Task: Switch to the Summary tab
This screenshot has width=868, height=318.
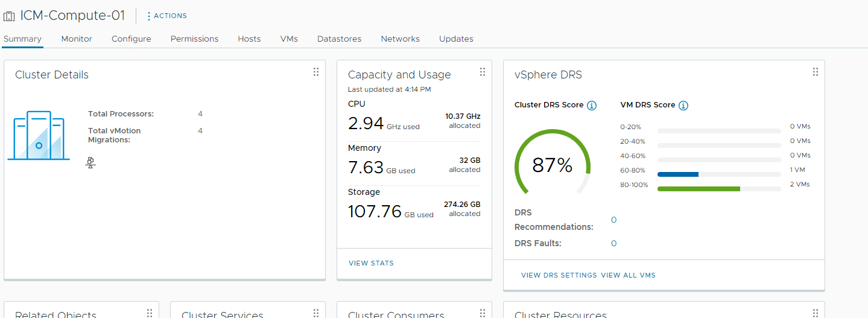Action: [22, 39]
